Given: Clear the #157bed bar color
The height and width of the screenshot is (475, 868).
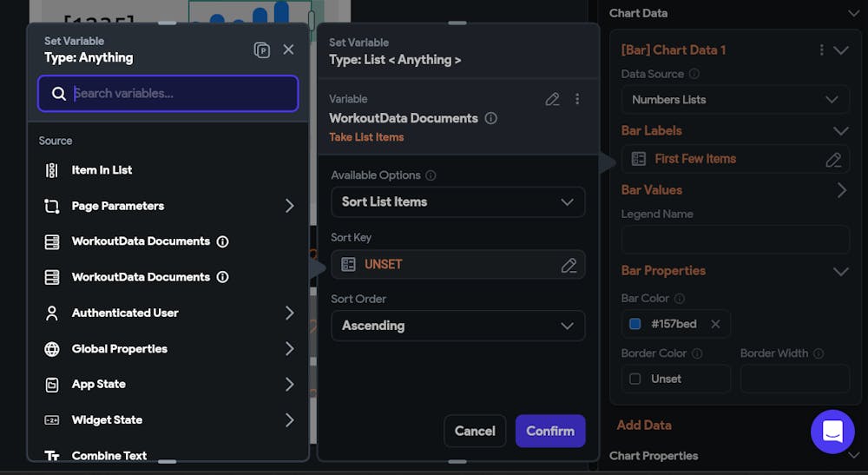Looking at the screenshot, I should click(715, 324).
